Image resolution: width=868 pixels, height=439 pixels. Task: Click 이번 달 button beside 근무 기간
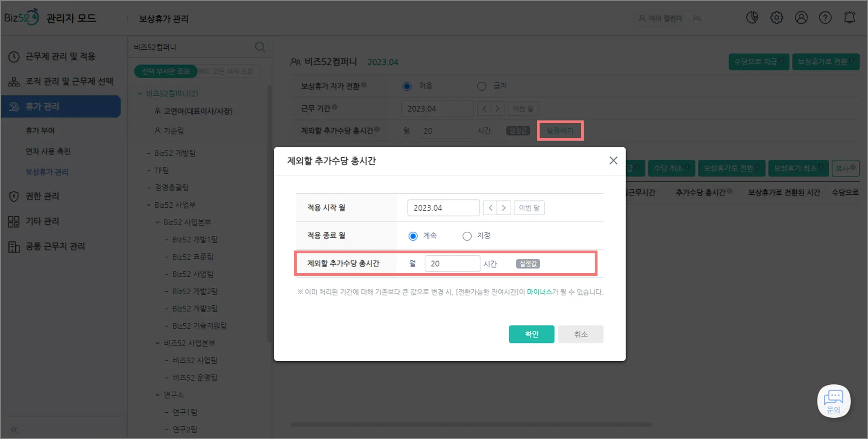[x=523, y=109]
